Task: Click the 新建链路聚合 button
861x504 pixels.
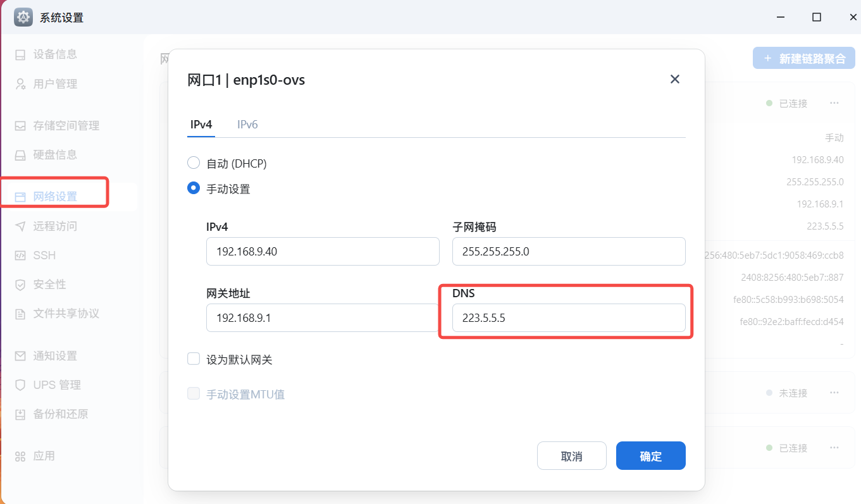Action: [804, 58]
